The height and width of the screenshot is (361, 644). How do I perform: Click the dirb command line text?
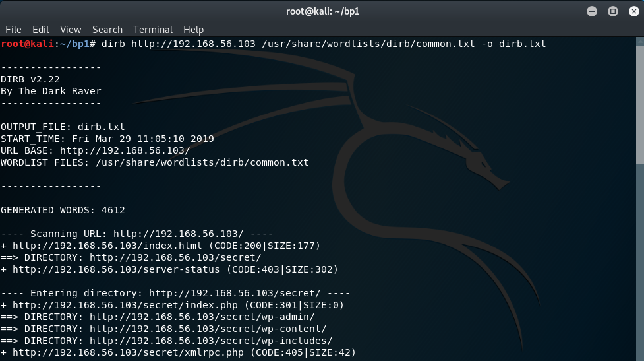(324, 44)
